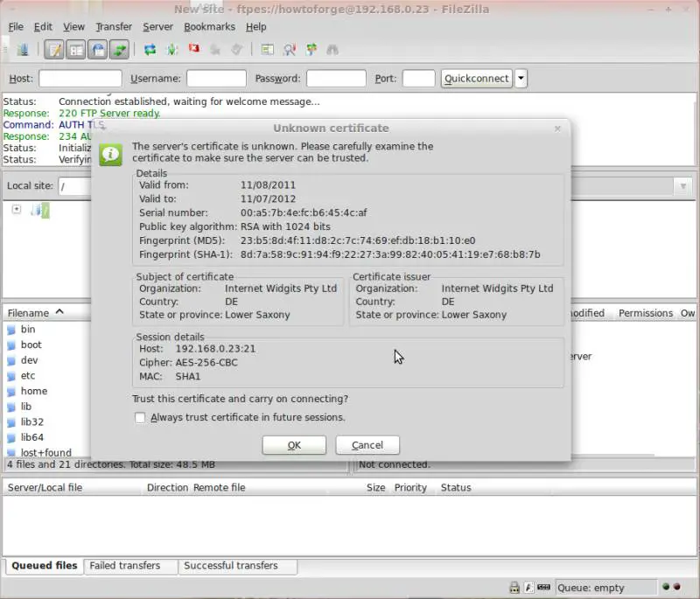Image resolution: width=700 pixels, height=599 pixels.
Task: Toggle transfer queue display icon
Action: pos(119,50)
